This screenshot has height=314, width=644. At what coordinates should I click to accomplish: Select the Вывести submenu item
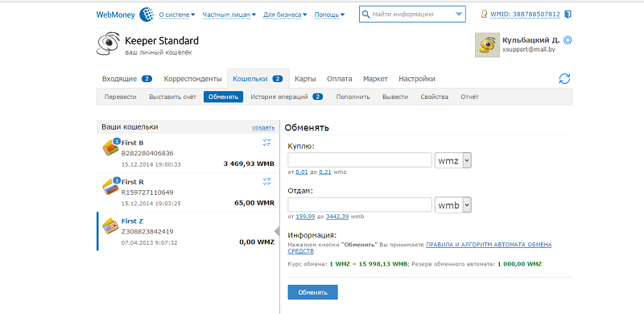(x=395, y=97)
